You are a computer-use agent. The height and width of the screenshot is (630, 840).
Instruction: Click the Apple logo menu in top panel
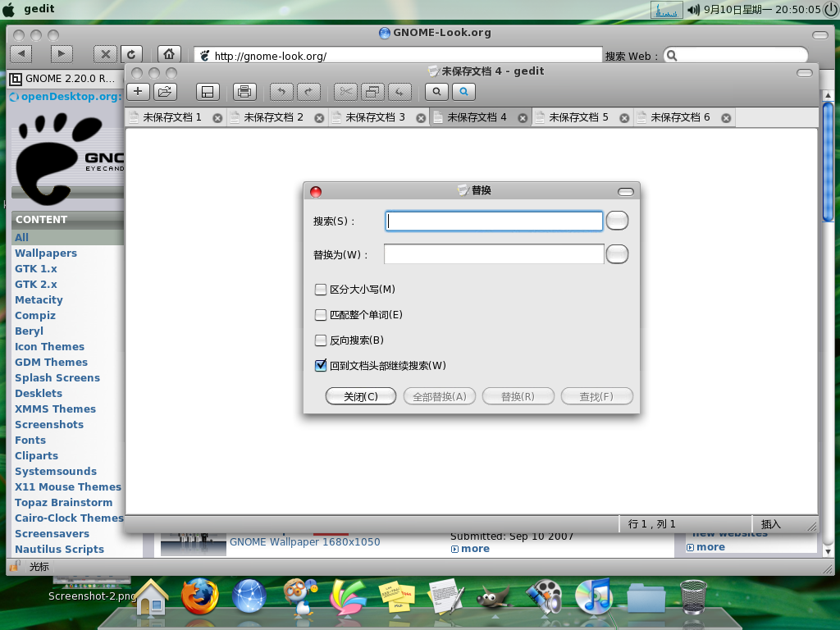9,10
